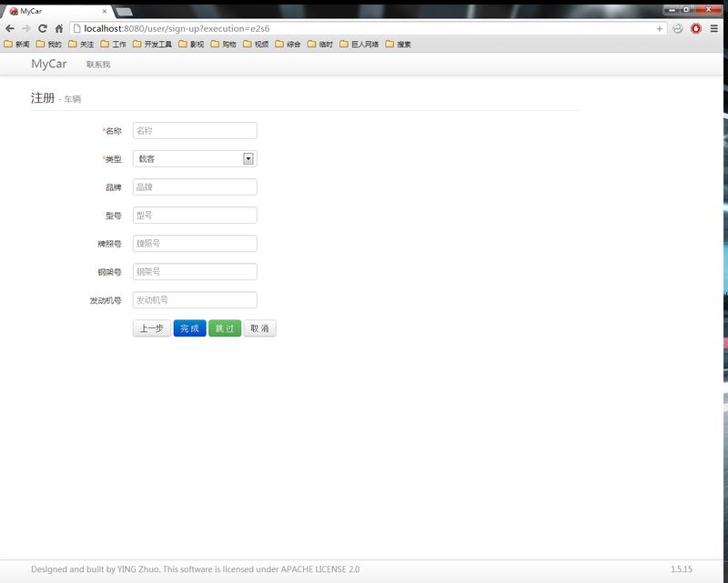Click the 注册 page heading text
728x583 pixels.
tap(43, 98)
